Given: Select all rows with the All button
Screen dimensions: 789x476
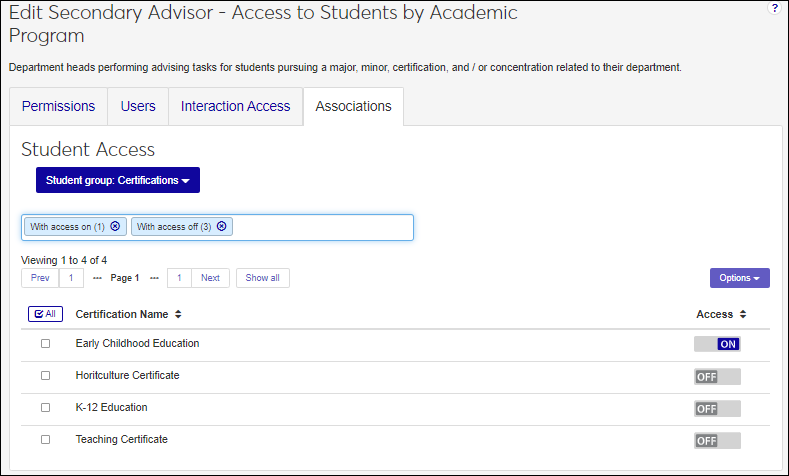Looking at the screenshot, I should click(45, 314).
